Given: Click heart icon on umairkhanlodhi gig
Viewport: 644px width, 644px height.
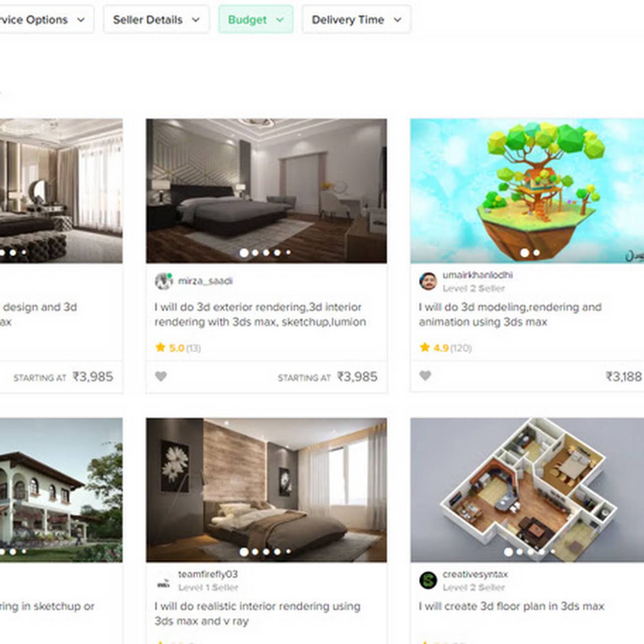Looking at the screenshot, I should click(x=425, y=376).
